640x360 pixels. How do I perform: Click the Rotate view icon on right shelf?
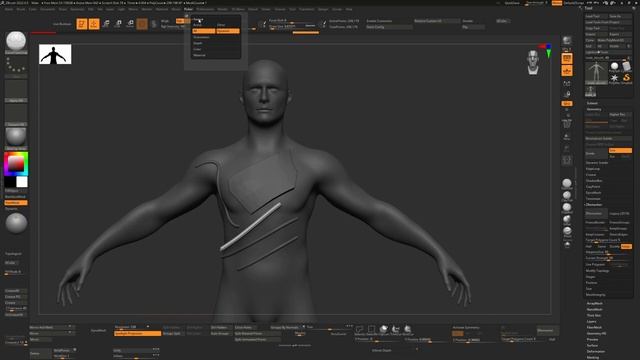pos(567,160)
